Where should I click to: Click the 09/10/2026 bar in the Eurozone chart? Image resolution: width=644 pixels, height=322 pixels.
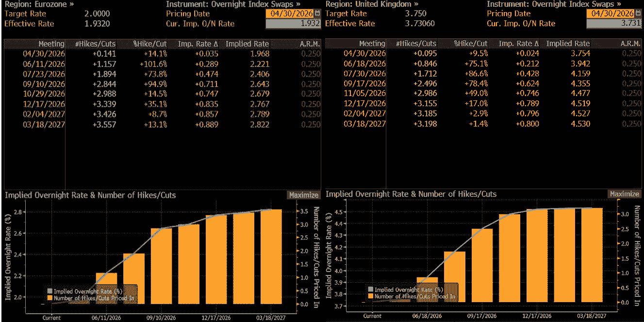161,266
